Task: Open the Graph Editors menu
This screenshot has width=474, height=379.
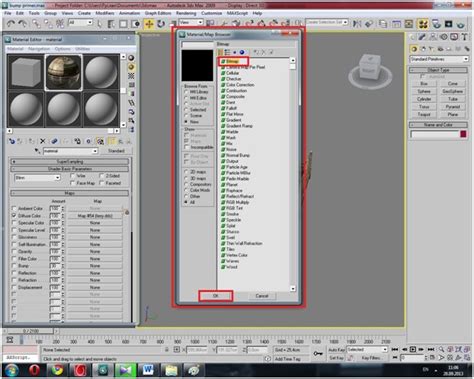Action: pyautogui.click(x=158, y=13)
